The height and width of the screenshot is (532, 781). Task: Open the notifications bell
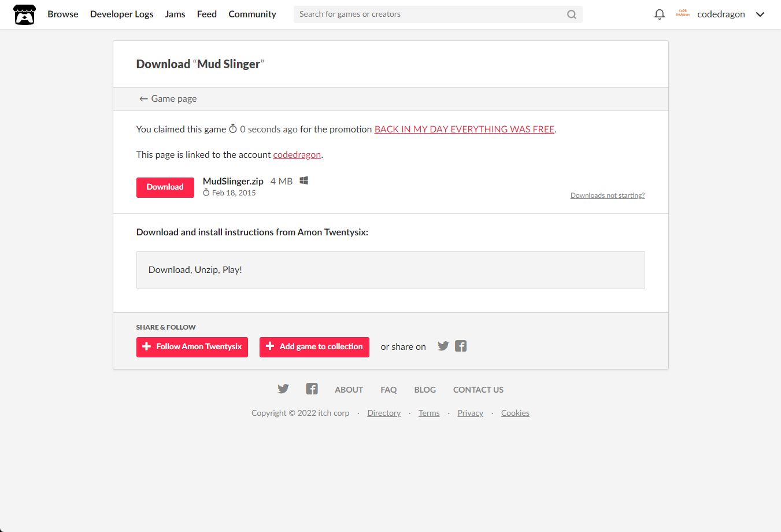pyautogui.click(x=659, y=14)
